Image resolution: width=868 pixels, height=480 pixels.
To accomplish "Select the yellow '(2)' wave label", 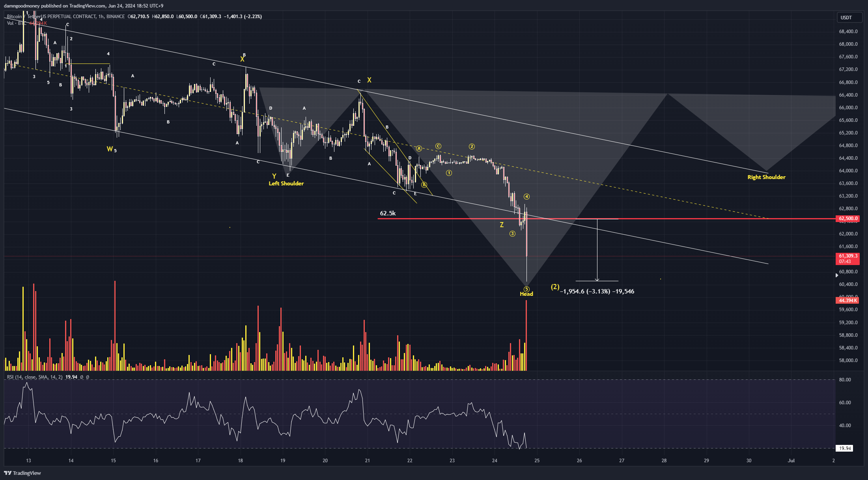I will [x=555, y=287].
